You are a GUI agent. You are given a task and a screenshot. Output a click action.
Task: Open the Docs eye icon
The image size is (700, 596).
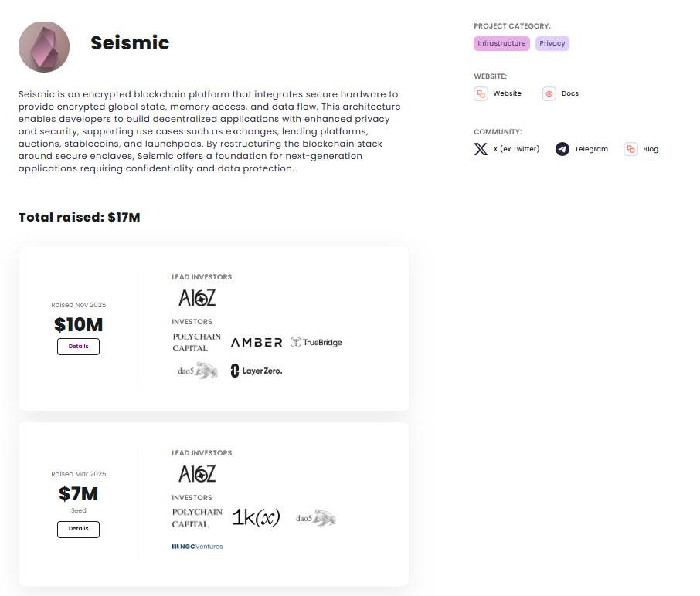(549, 93)
